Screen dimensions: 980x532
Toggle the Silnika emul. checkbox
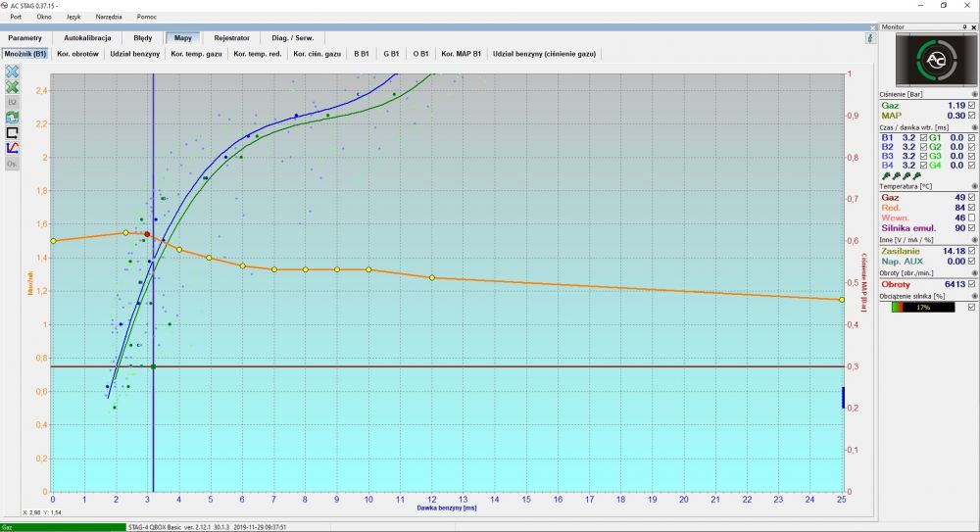tap(971, 228)
